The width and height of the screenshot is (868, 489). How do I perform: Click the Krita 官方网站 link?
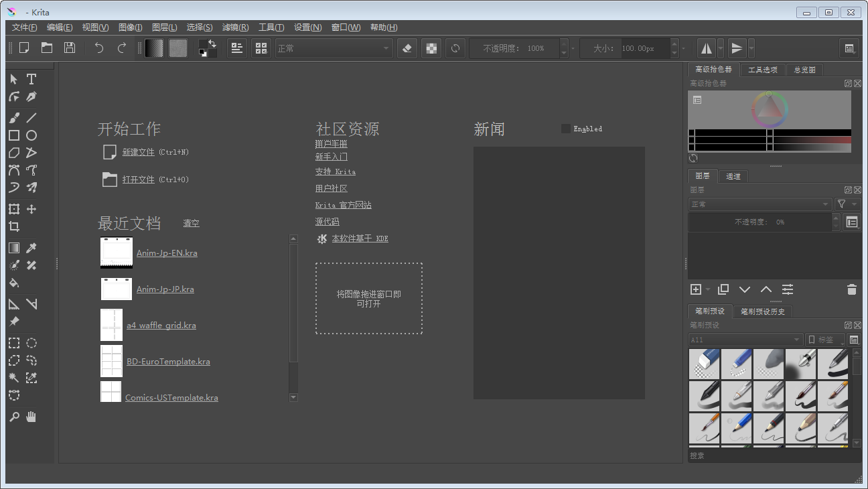pos(344,205)
